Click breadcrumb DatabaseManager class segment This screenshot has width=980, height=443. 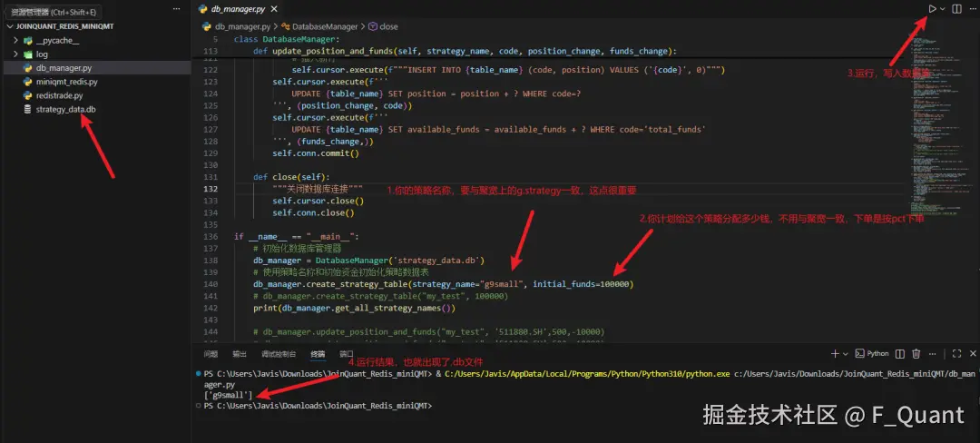[325, 27]
